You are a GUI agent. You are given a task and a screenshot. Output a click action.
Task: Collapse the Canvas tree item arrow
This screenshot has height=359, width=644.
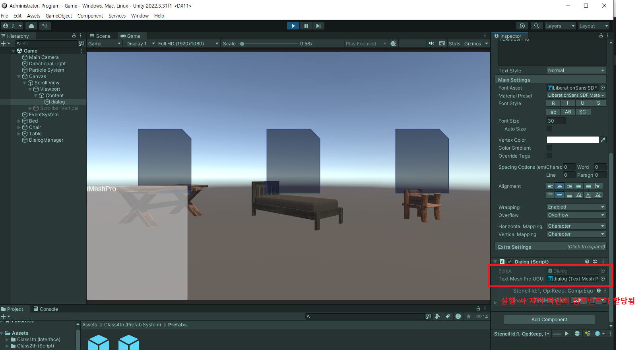point(19,76)
